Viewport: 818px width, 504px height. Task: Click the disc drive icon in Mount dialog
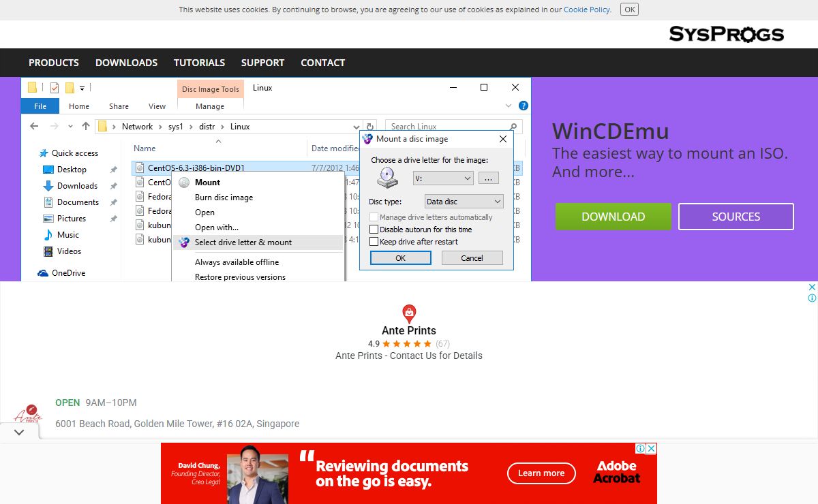pos(388,177)
